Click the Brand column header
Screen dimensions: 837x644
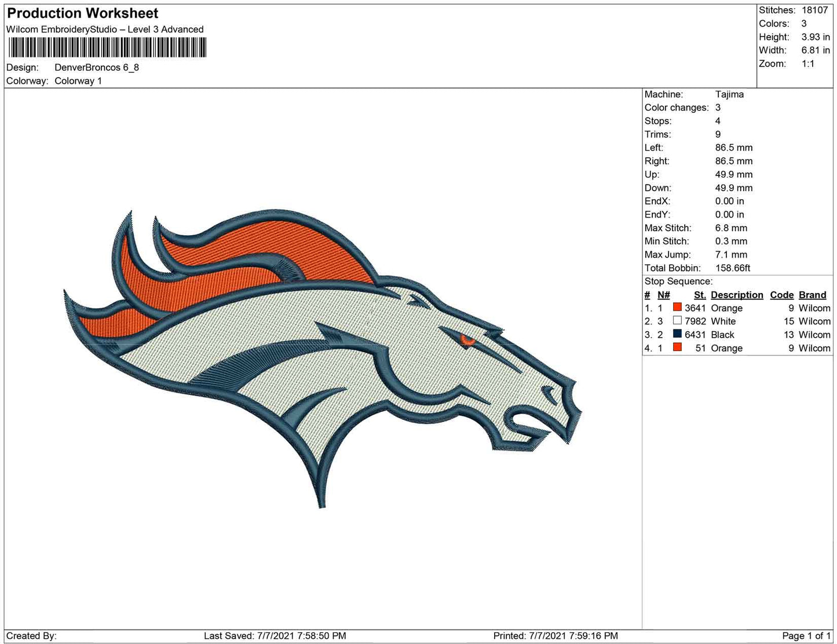point(812,295)
